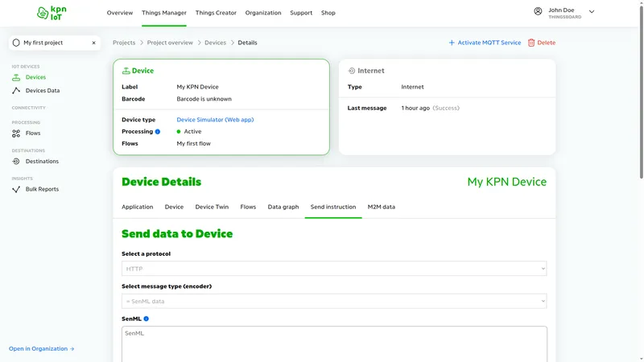
Task: Click the My KPN Device label value
Action: (x=197, y=87)
